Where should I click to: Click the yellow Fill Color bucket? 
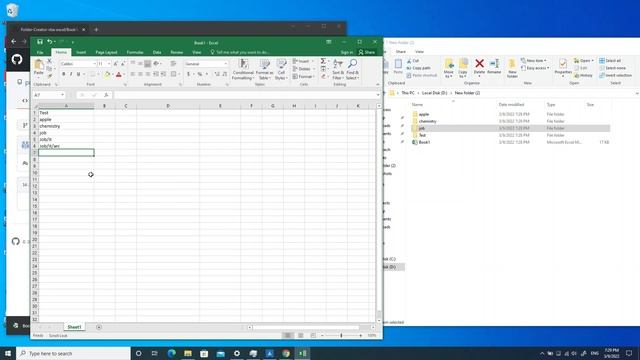[x=107, y=74]
